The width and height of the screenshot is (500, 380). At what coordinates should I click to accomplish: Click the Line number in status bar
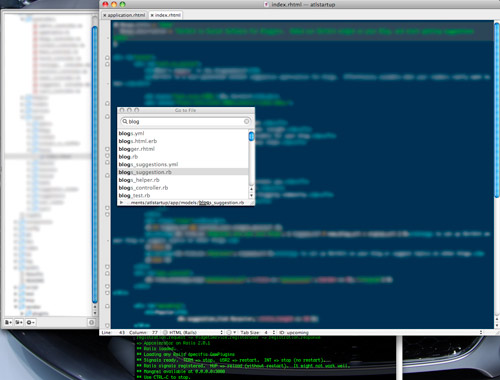(x=122, y=332)
